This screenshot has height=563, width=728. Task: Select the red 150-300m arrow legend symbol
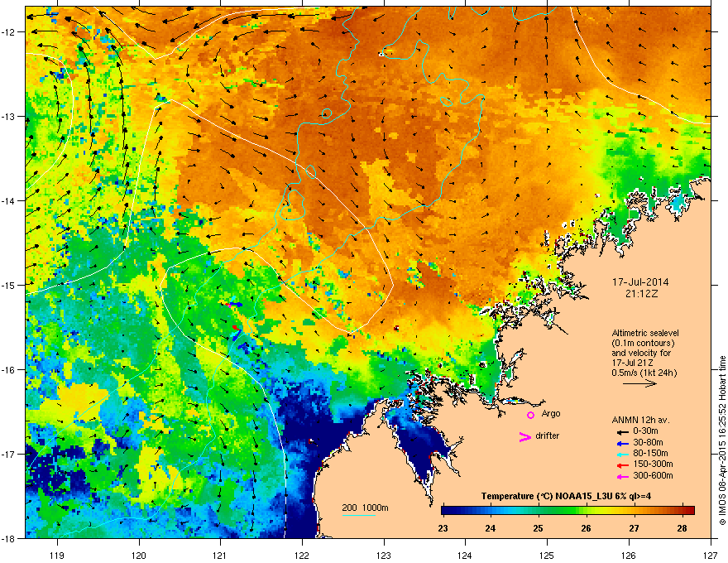(x=623, y=465)
